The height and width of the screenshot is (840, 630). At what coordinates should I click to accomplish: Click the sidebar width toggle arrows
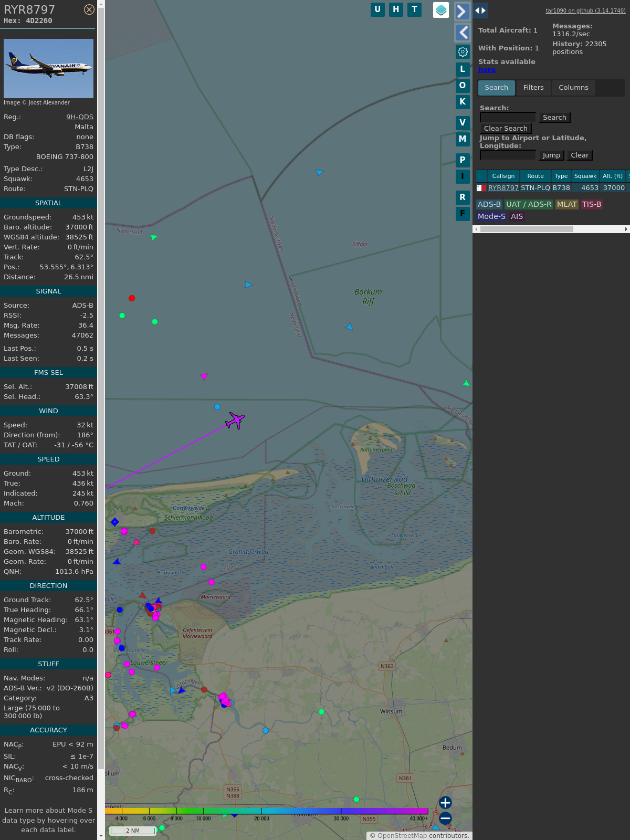point(480,10)
